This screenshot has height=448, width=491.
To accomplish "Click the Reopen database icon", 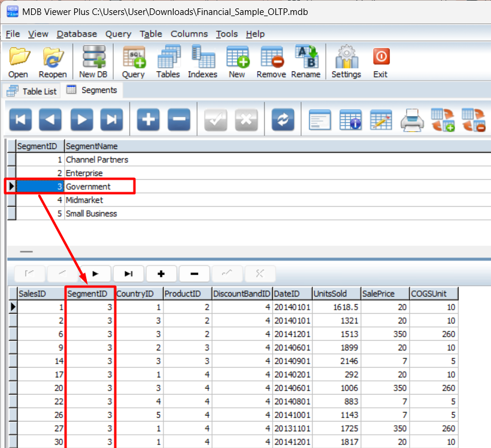I will tap(53, 62).
